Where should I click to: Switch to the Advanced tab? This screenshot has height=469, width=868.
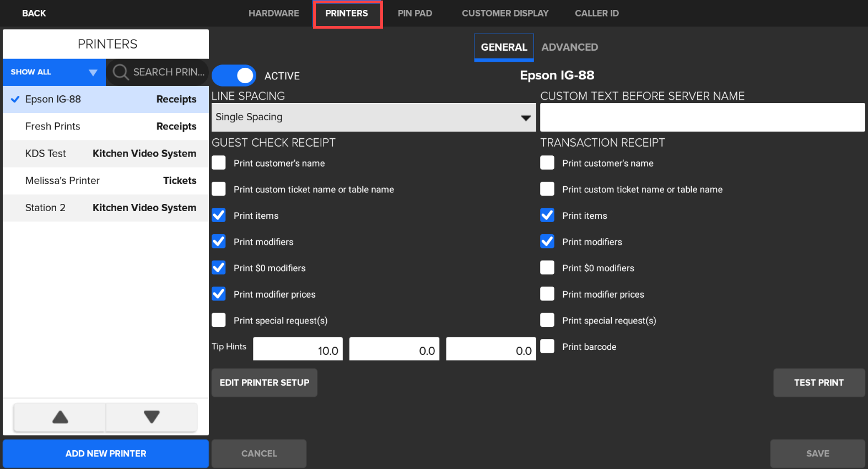569,47
